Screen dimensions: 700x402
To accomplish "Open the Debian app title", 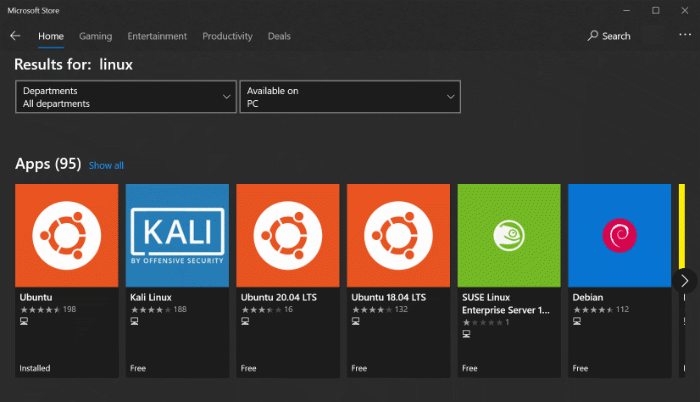I will (x=588, y=297).
